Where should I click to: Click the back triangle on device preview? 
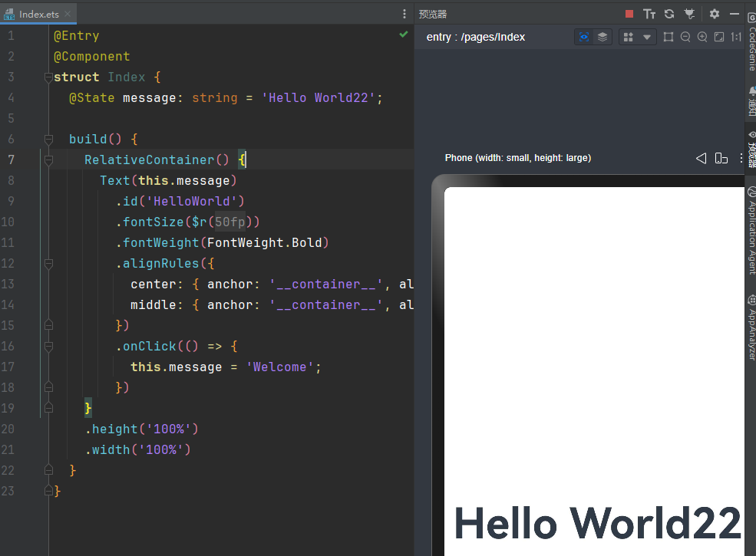(702, 158)
